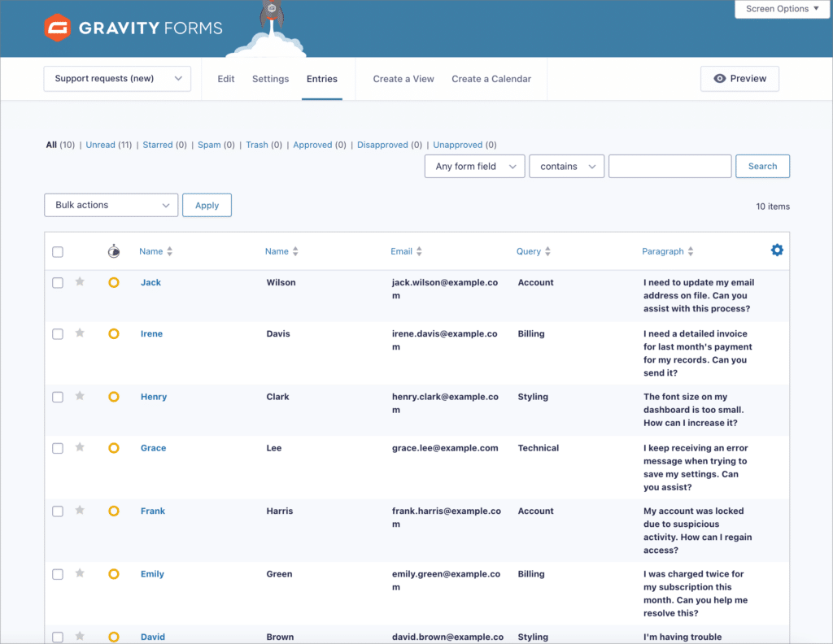This screenshot has height=644, width=833.
Task: Click inside the search input field
Action: (x=669, y=166)
